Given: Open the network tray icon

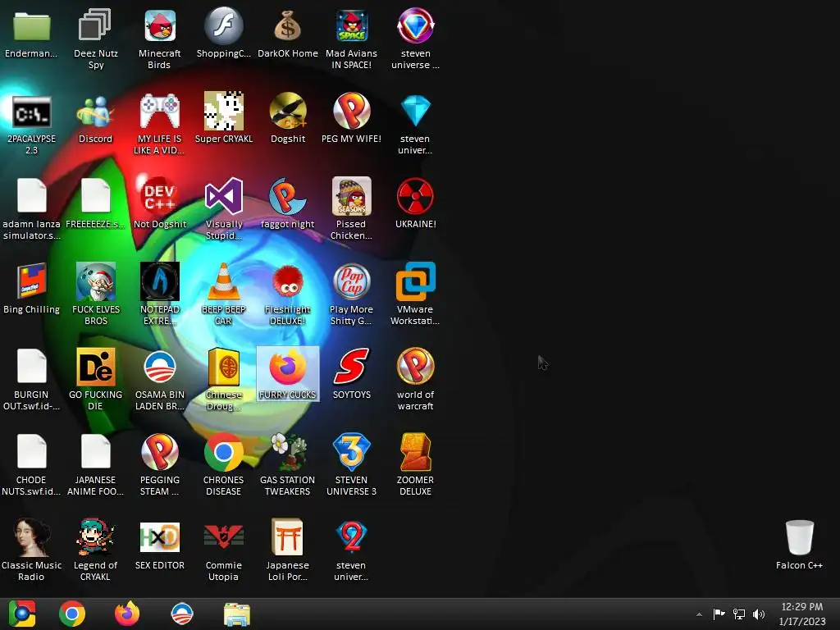Looking at the screenshot, I should pyautogui.click(x=739, y=614).
